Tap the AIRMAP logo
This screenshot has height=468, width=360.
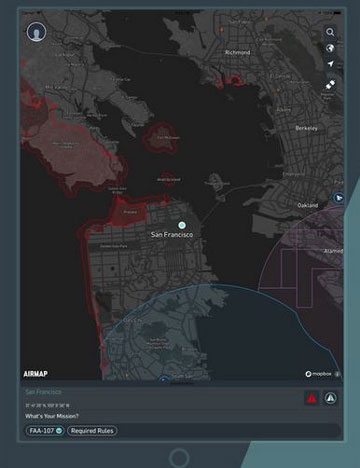35,374
